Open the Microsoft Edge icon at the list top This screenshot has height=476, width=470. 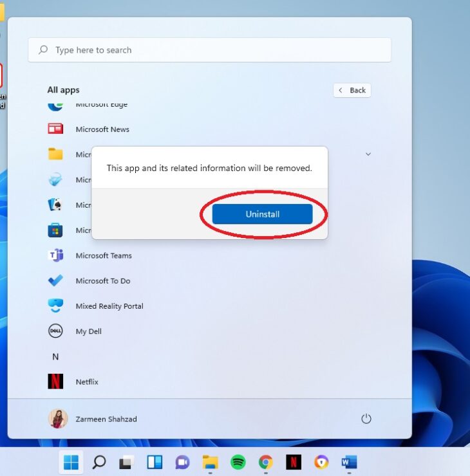tap(55, 106)
